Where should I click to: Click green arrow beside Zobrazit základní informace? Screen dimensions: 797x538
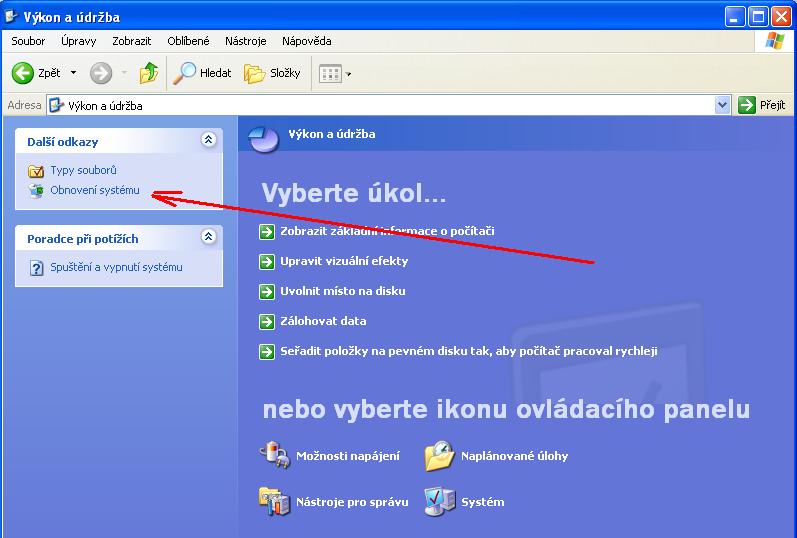point(267,231)
